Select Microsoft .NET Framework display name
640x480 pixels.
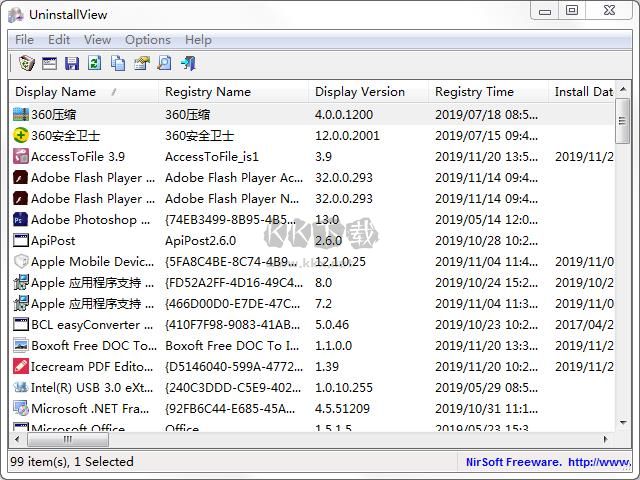tap(90, 408)
